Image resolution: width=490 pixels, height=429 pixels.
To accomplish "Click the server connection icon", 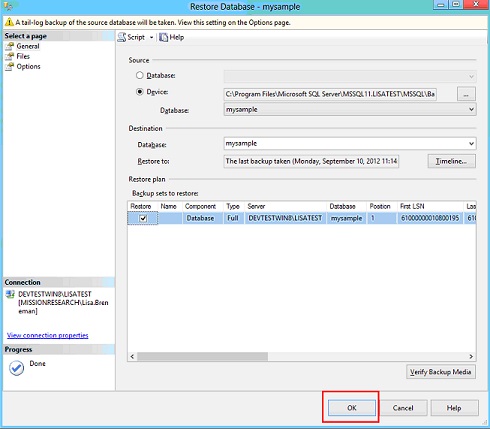I will (10, 294).
